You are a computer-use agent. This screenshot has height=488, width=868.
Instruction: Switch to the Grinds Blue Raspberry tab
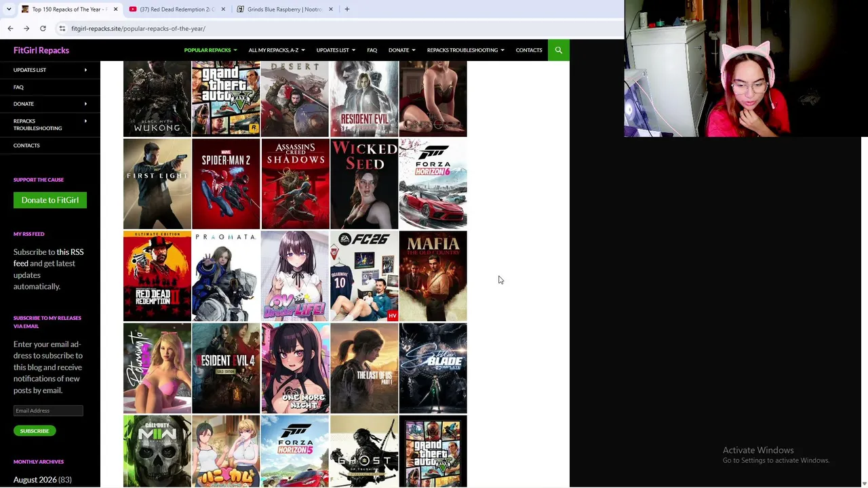285,9
